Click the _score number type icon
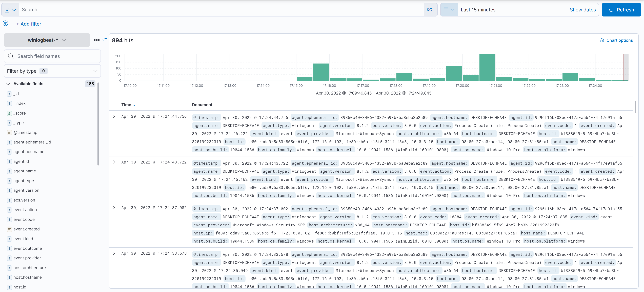Image resolution: width=644 pixels, height=292 pixels. click(x=9, y=113)
